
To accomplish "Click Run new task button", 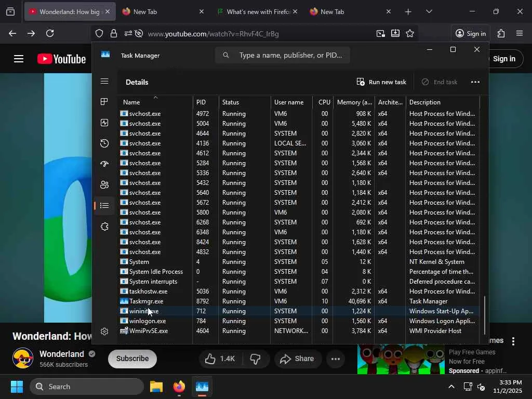I will click(x=381, y=82).
